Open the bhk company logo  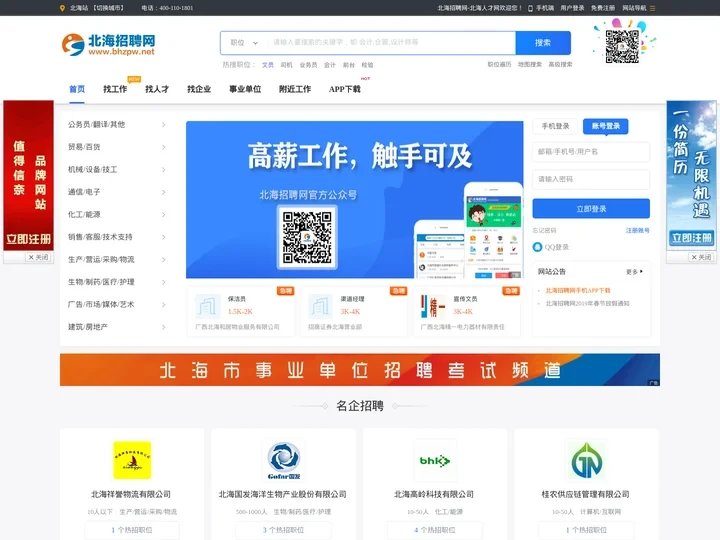(435, 460)
